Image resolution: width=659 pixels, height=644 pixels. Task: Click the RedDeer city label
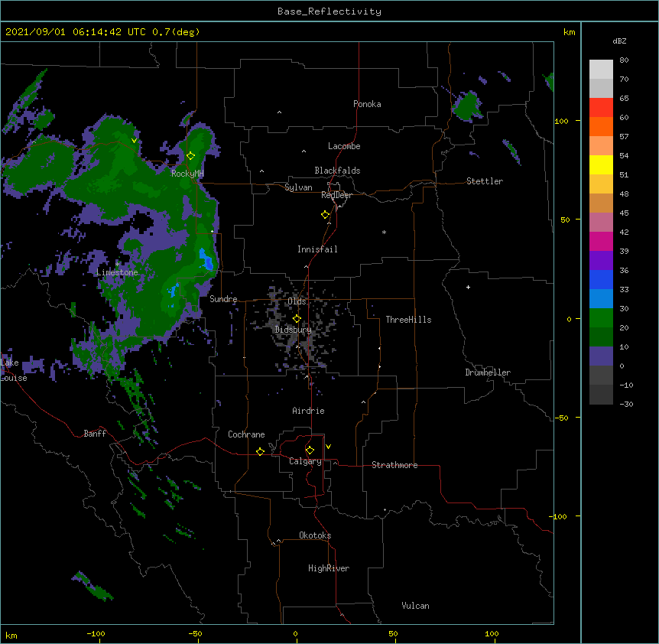pos(336,195)
